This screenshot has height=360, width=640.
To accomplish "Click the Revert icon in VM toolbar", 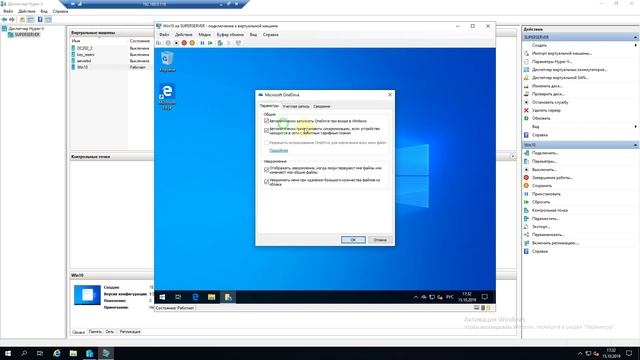I will coord(229,43).
